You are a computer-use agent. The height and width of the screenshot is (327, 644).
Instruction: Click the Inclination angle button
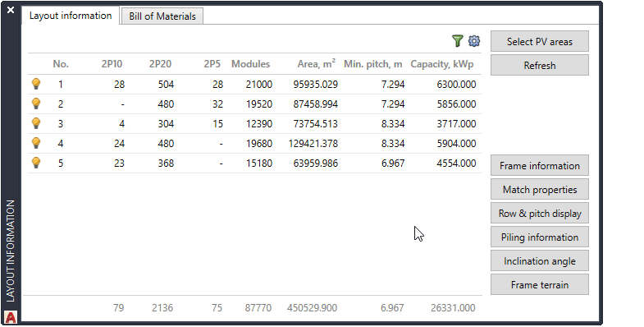[x=540, y=261]
